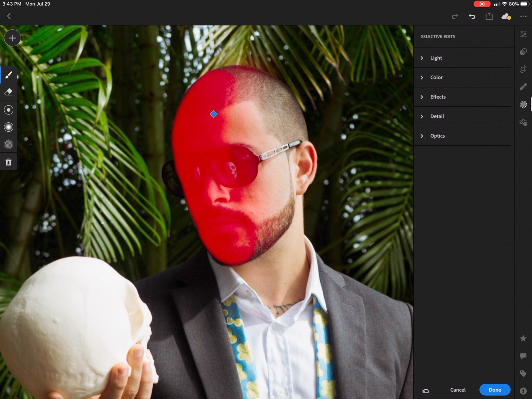Choose the Radial gradient tool
Image resolution: width=532 pixels, height=399 pixels.
point(9,110)
